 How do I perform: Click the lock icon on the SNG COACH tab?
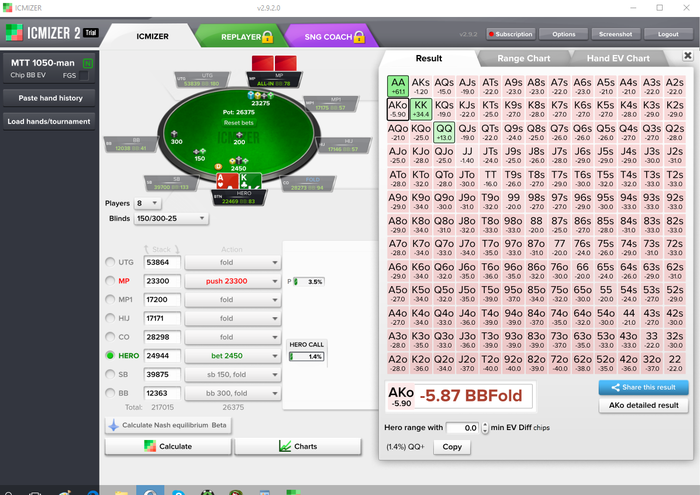pyautogui.click(x=359, y=37)
